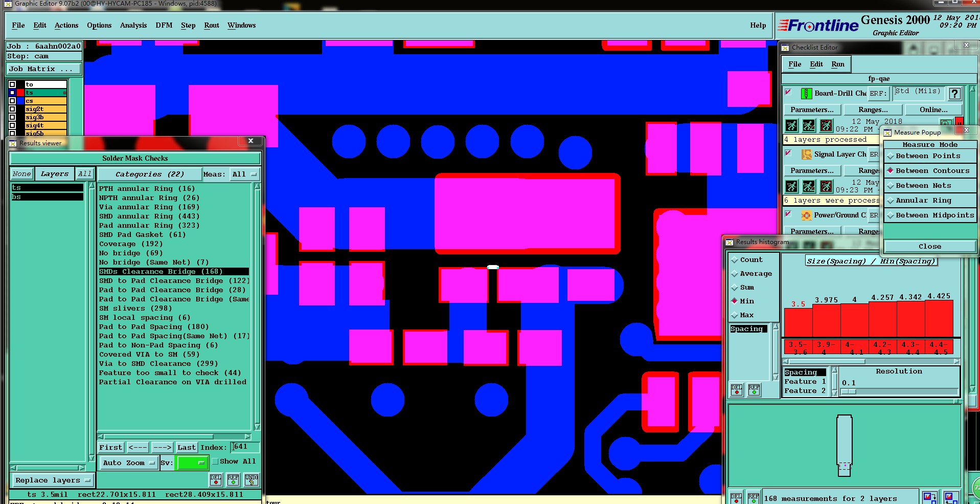Click the second run icon under Signal Layer Check
This screenshot has width=980, height=504.
coord(809,186)
